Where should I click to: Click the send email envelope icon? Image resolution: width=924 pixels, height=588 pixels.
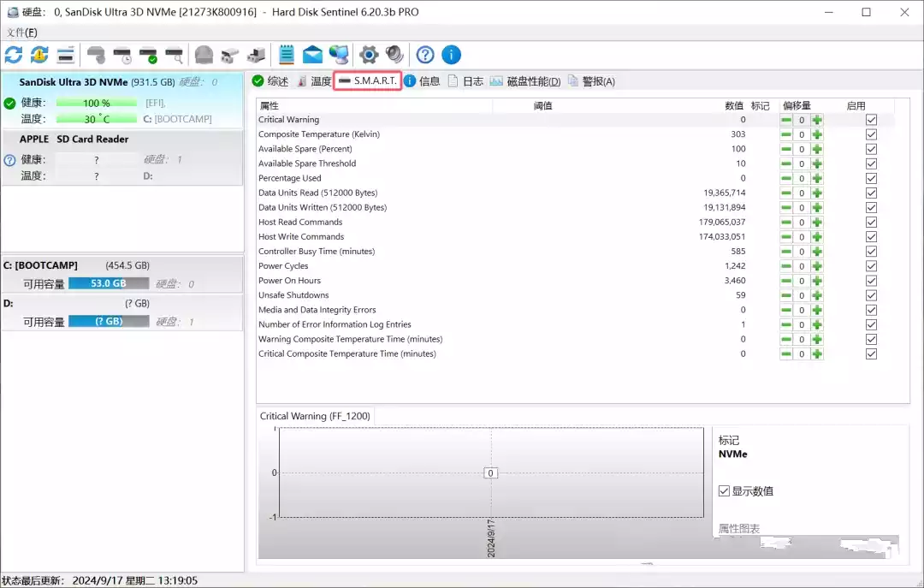[313, 55]
